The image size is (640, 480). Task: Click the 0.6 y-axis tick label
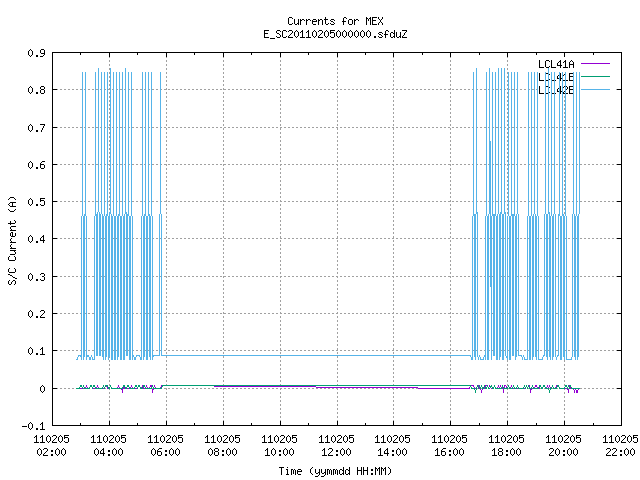tap(36, 165)
